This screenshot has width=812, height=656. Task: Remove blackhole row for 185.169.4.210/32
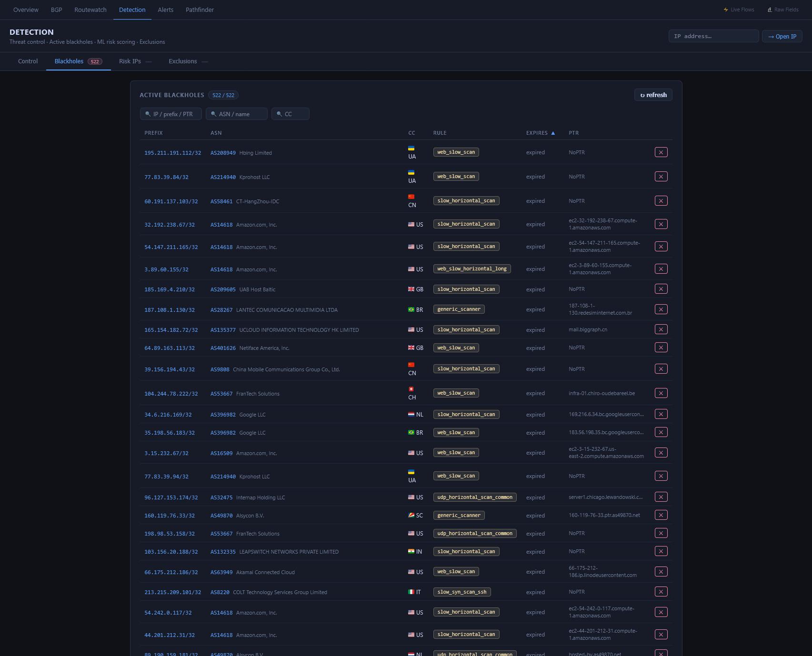(661, 289)
